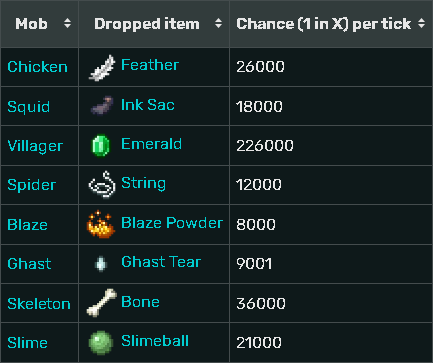
Task: Click the Spider mob link
Action: [x=32, y=185]
